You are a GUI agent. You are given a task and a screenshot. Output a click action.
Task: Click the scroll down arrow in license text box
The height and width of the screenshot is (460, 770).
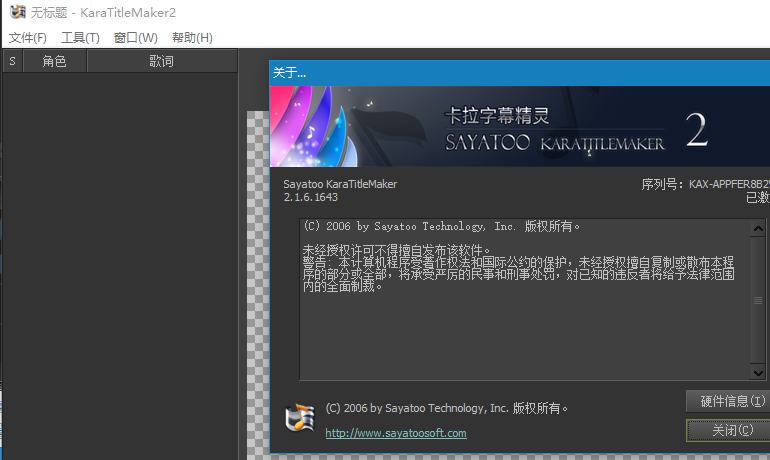(x=758, y=373)
